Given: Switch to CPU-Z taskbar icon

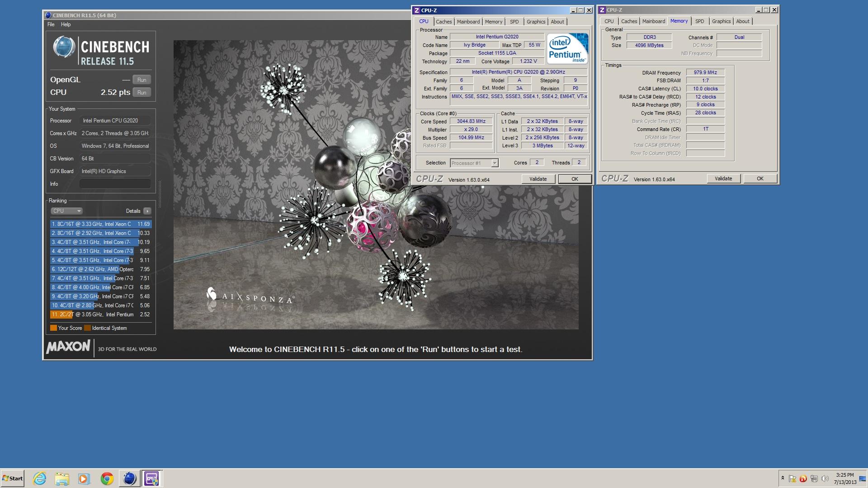Looking at the screenshot, I should pyautogui.click(x=151, y=479).
